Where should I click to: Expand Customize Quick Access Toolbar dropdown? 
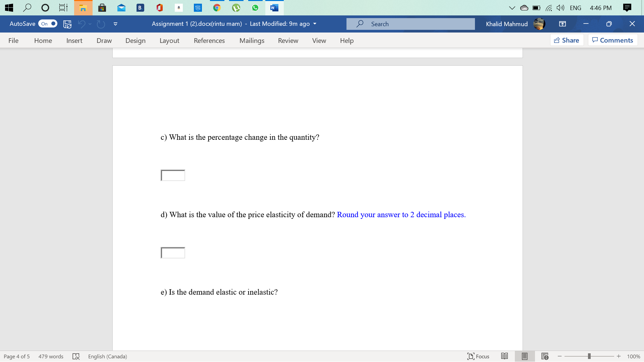click(x=115, y=24)
